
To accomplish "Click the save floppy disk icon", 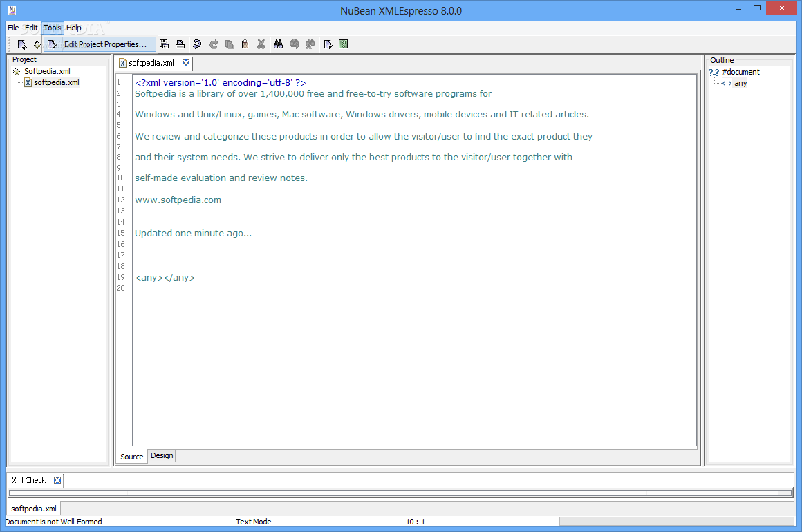I will point(164,44).
